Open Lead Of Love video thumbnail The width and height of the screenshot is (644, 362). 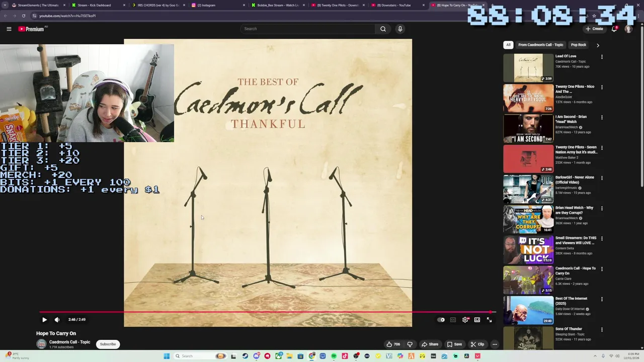pos(528,67)
